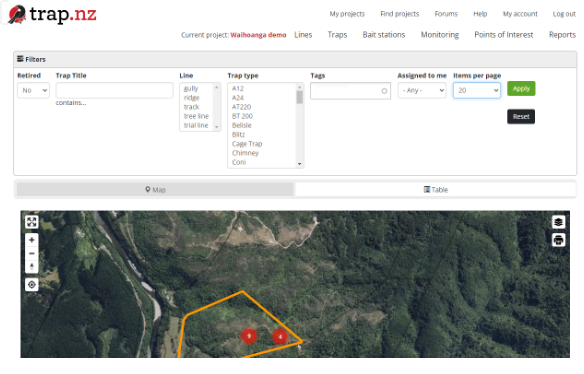Open the Reports menu
This screenshot has height=374, width=584.
[x=562, y=35]
